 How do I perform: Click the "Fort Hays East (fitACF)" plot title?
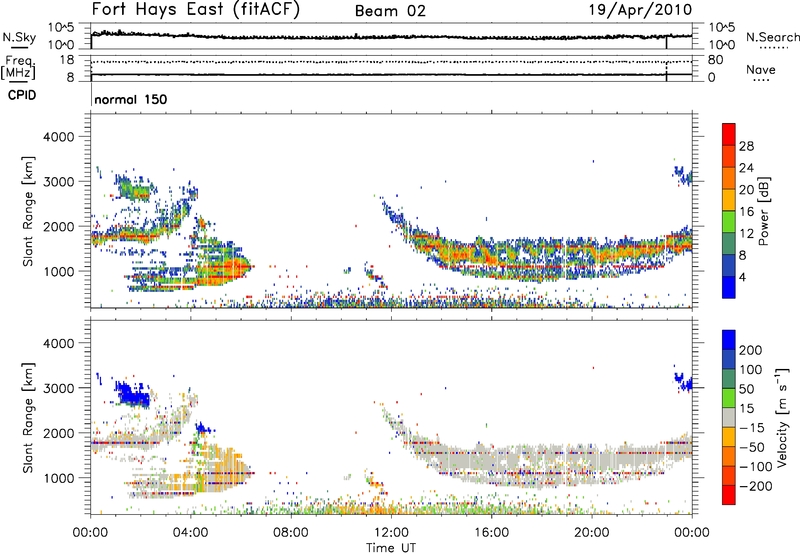coord(196,10)
